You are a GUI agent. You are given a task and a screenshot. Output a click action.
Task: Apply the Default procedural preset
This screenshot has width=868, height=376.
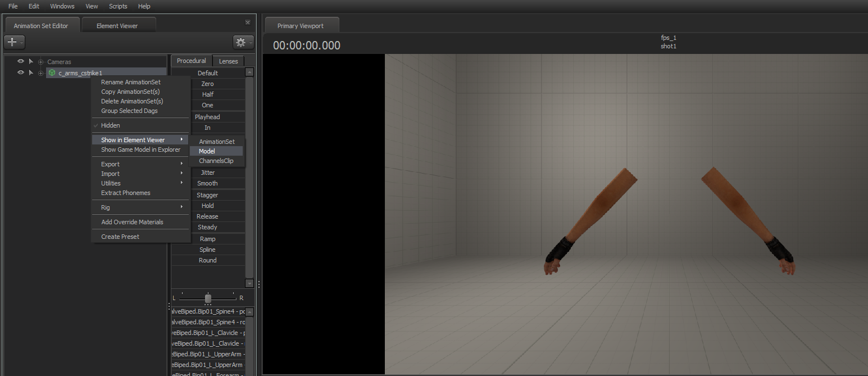(208, 73)
